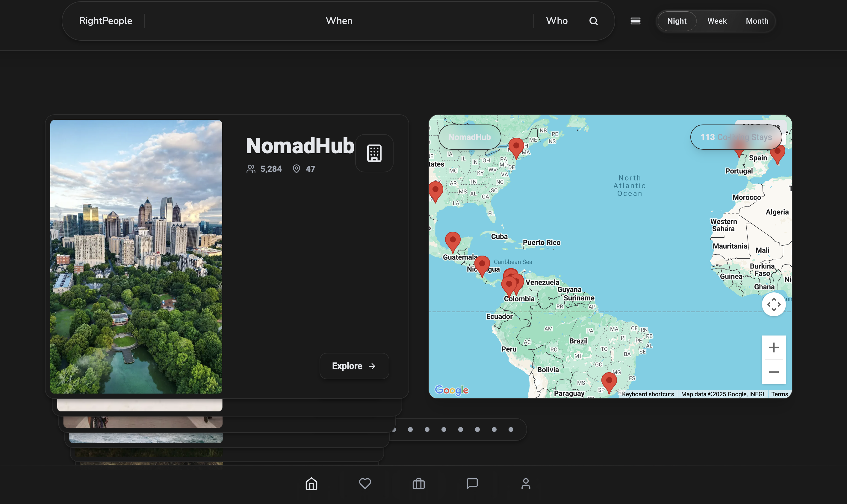
Task: Open profile via the person icon
Action: click(x=525, y=484)
